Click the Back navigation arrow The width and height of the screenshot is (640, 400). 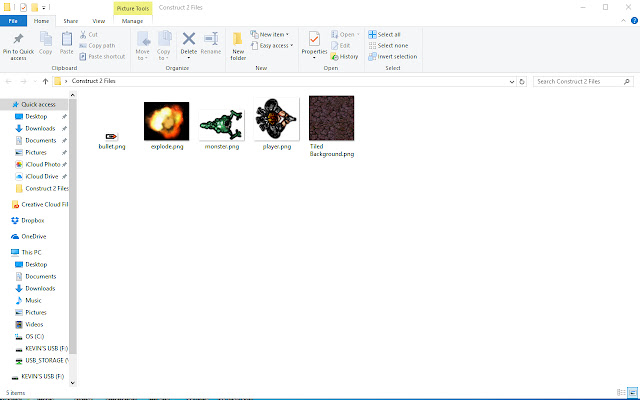[9, 81]
